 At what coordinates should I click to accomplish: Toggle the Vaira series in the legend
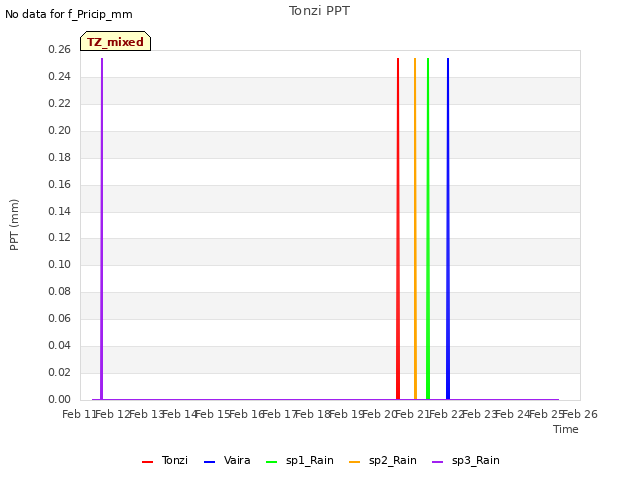(x=227, y=460)
